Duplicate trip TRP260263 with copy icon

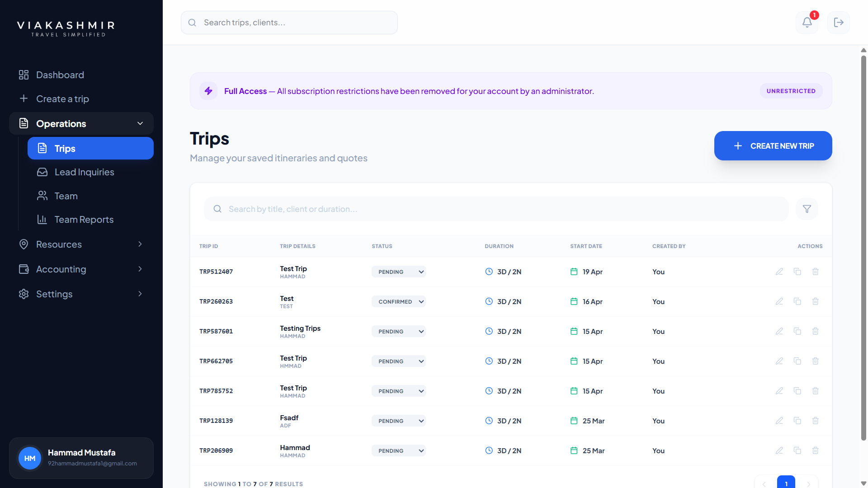coord(797,301)
